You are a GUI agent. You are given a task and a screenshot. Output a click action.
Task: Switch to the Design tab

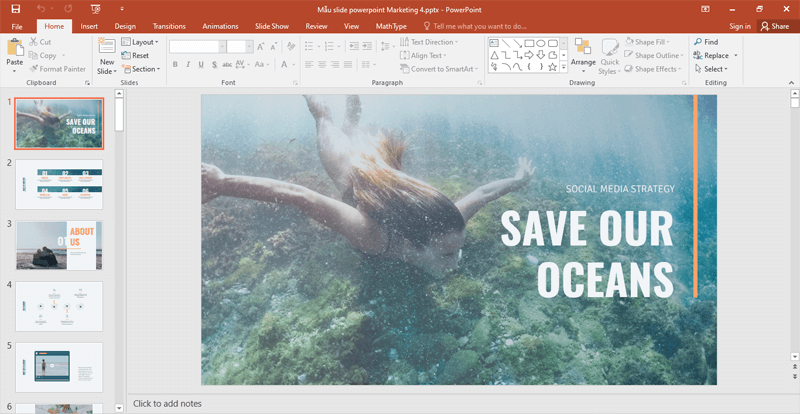click(125, 26)
